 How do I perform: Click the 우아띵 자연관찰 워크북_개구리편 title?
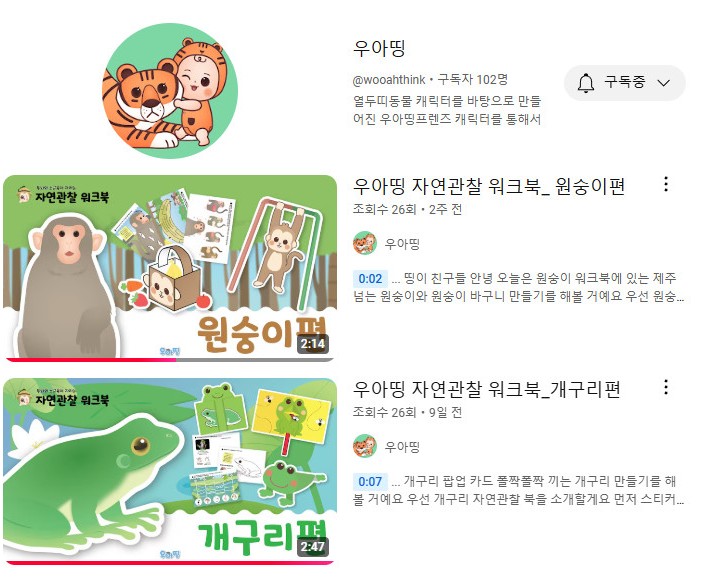coord(486,389)
